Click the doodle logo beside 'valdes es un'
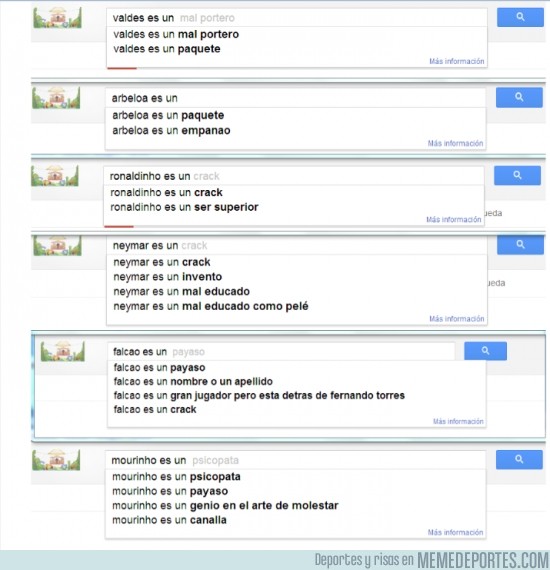This screenshot has width=550, height=570. [x=57, y=17]
